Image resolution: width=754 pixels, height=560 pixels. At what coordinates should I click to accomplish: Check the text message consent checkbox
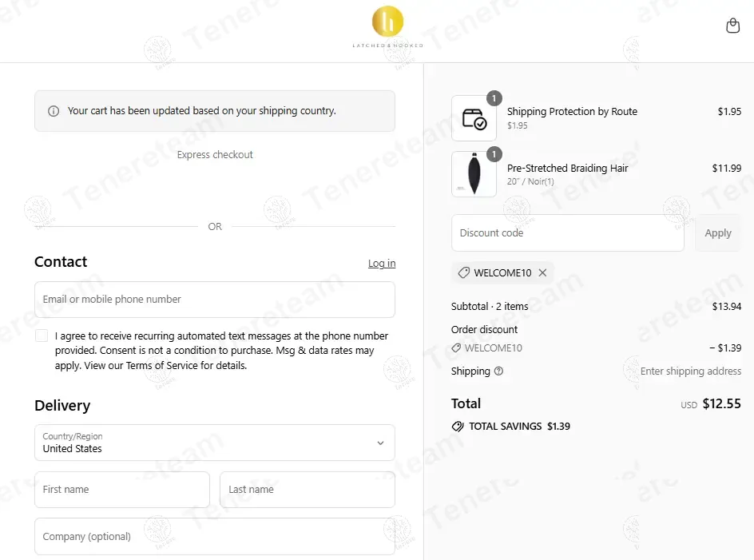coord(42,336)
